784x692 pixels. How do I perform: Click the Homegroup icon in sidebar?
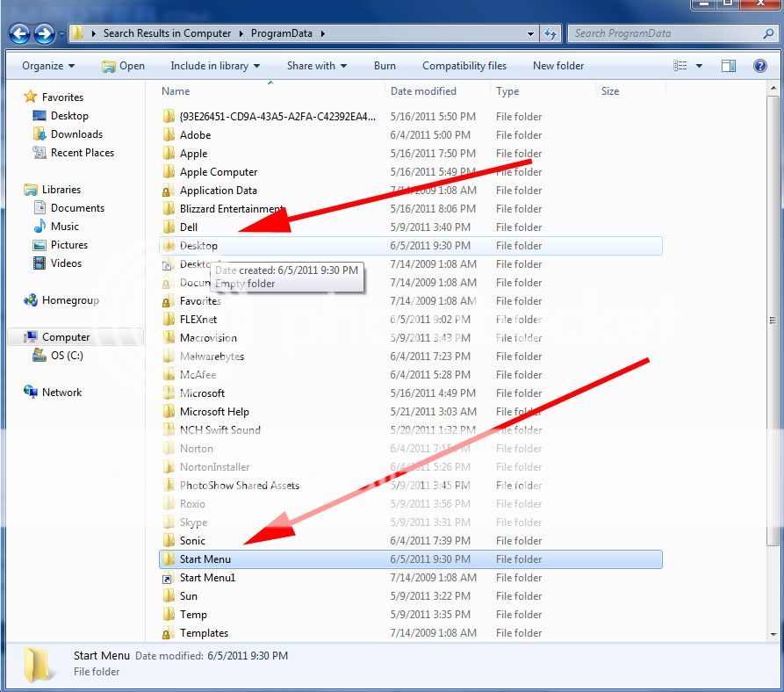(x=31, y=300)
